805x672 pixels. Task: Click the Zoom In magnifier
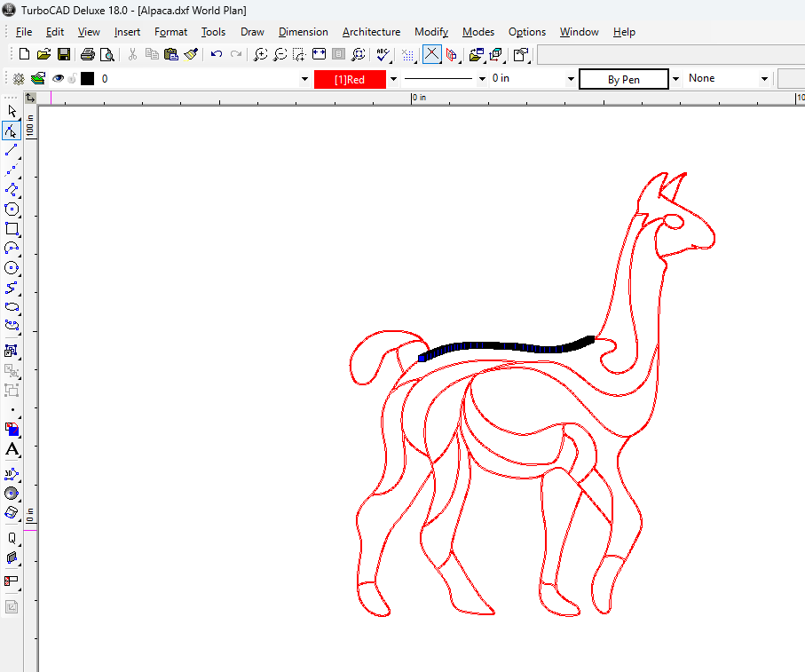[x=260, y=55]
